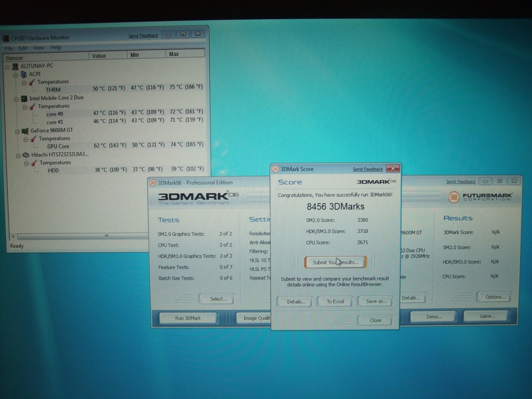Select the core #1 sensor row
The height and width of the screenshot is (399, 532).
click(120, 121)
